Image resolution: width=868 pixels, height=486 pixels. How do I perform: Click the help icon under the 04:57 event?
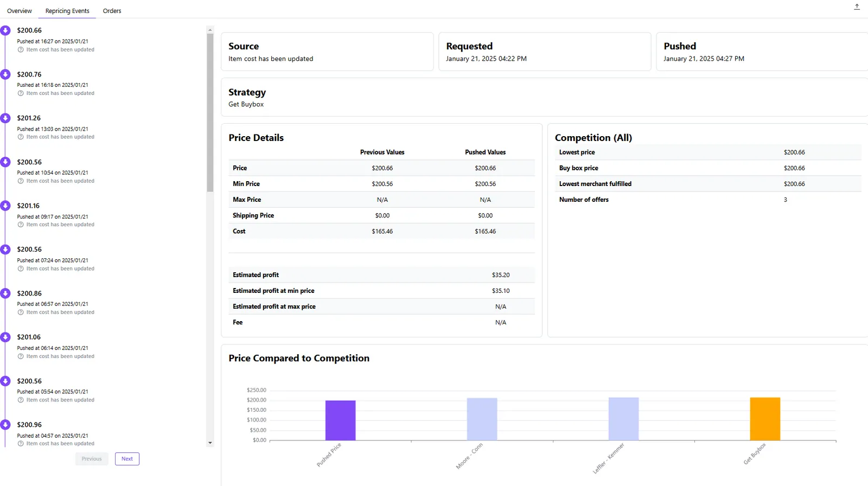point(21,444)
